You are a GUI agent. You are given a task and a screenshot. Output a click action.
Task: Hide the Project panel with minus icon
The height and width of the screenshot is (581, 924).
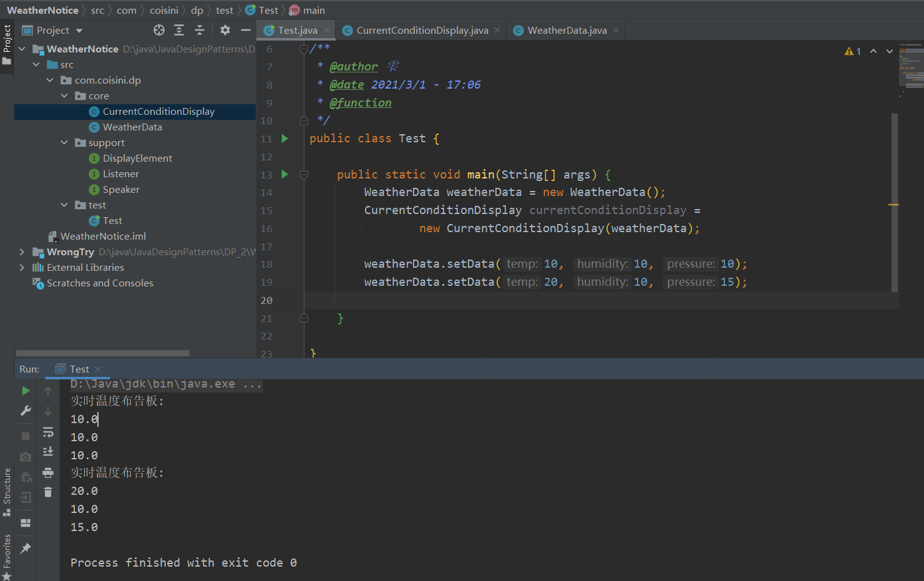(x=246, y=30)
